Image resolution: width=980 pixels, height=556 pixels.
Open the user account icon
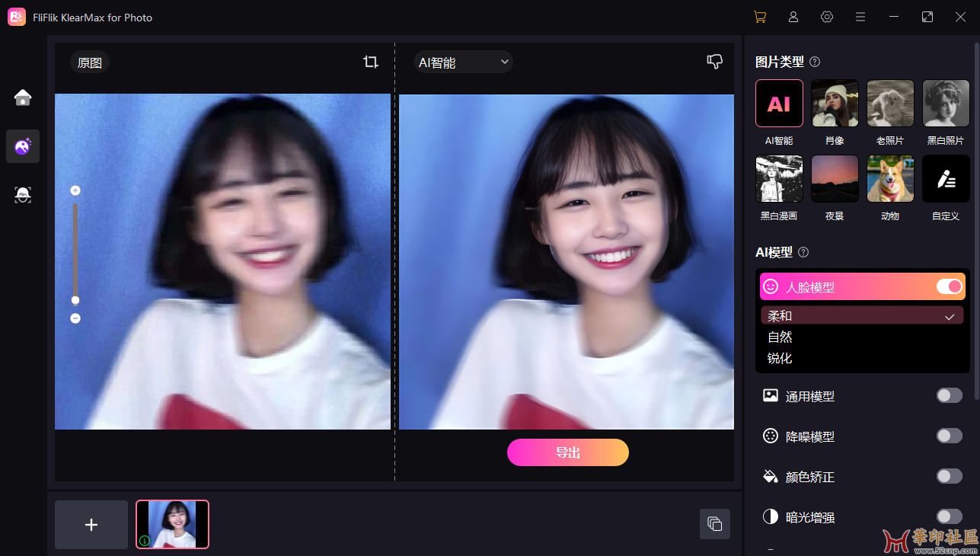pos(793,17)
